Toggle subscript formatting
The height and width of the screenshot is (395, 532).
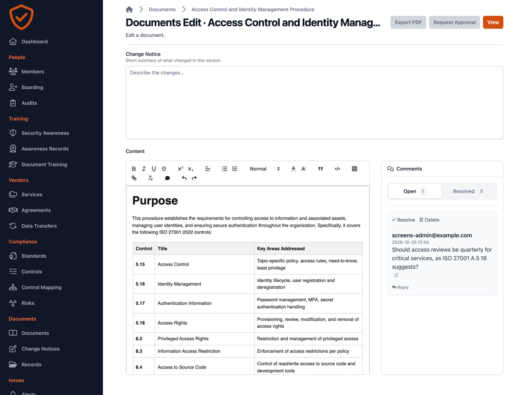tap(191, 169)
